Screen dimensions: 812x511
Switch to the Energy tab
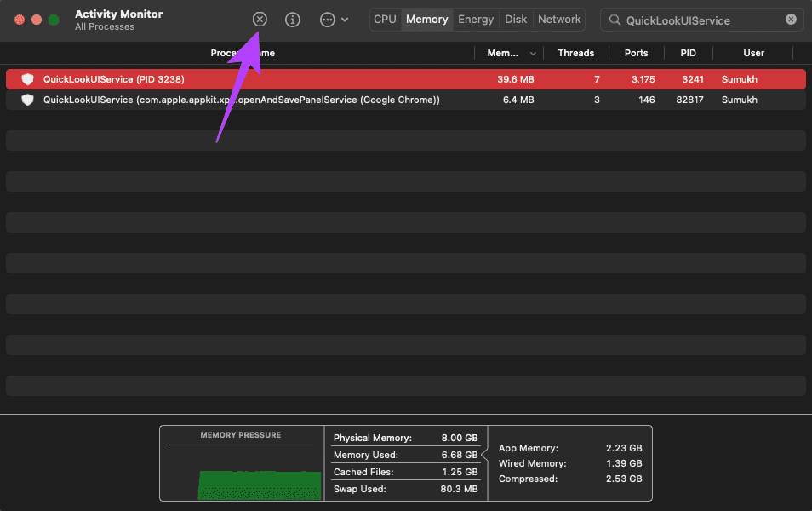click(x=476, y=20)
